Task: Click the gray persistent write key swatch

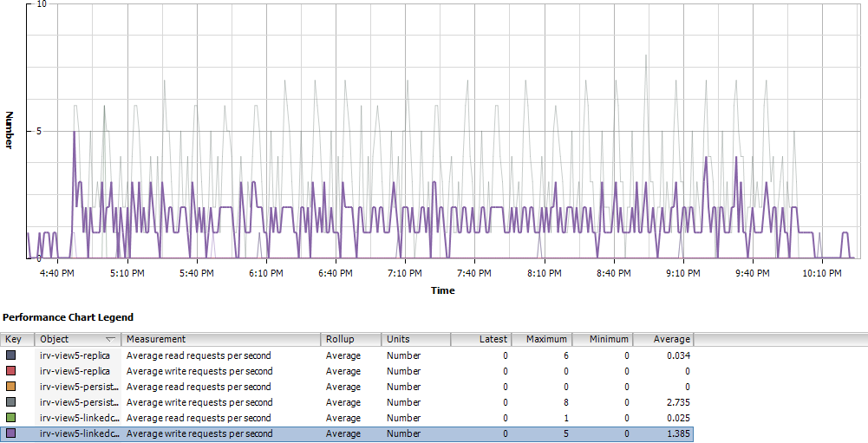Action: click(x=10, y=402)
